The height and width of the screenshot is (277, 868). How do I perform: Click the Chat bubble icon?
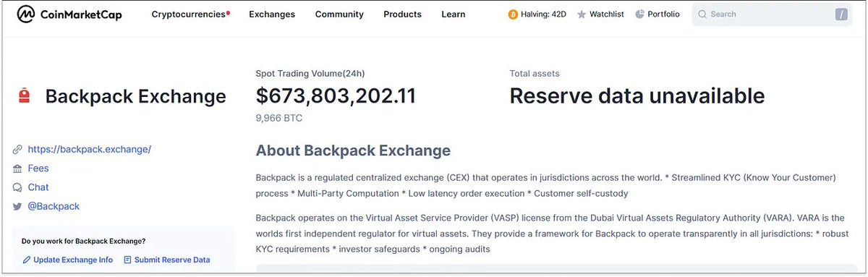[17, 187]
